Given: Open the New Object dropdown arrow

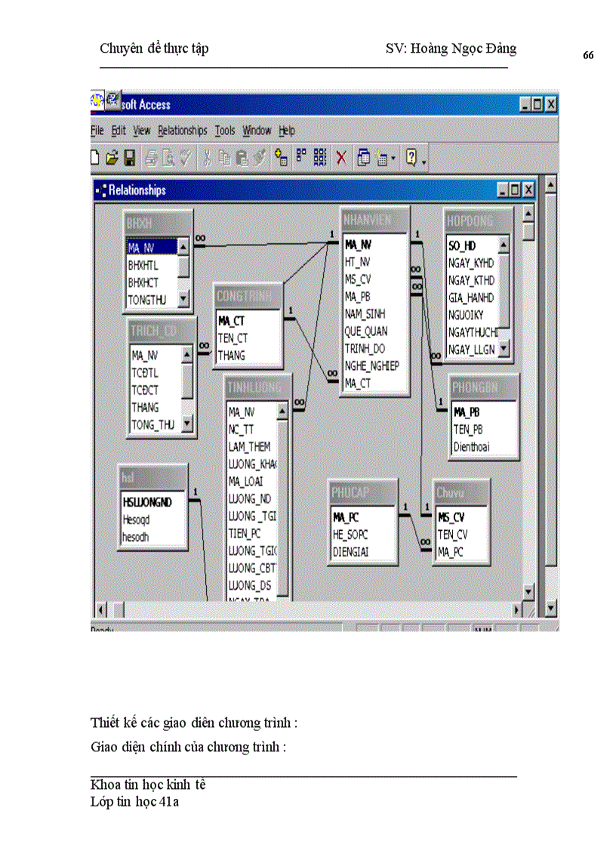Looking at the screenshot, I should 392,156.
